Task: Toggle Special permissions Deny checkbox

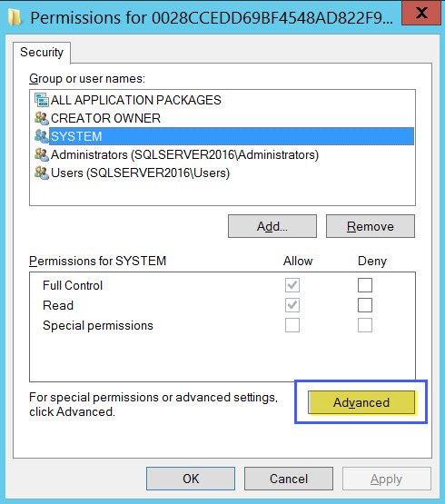Action: coord(365,325)
